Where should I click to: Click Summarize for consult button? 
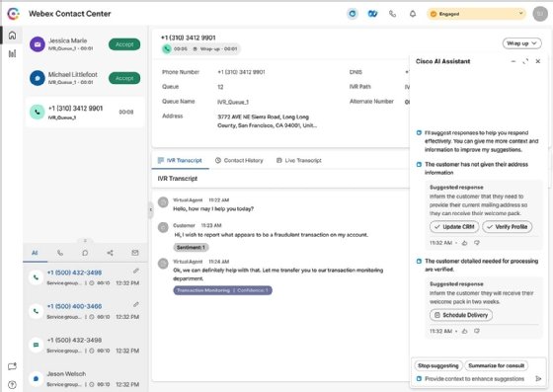pos(496,365)
